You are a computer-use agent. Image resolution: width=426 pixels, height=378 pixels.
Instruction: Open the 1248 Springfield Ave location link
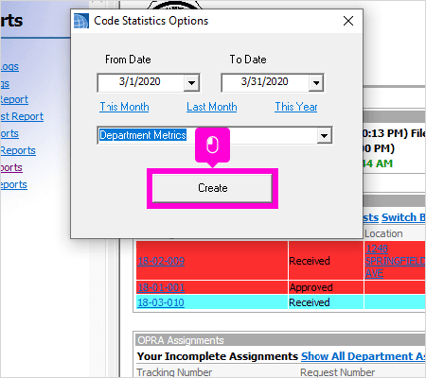point(395,261)
